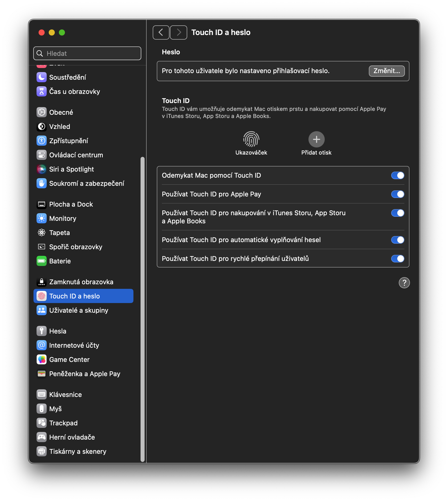
Task: Open help with the question mark button
Action: point(404,283)
